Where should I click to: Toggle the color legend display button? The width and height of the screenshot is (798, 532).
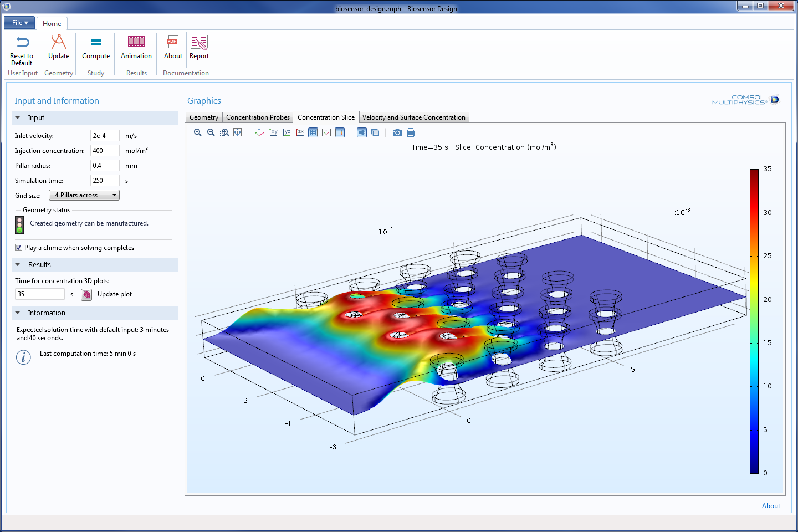(x=340, y=132)
